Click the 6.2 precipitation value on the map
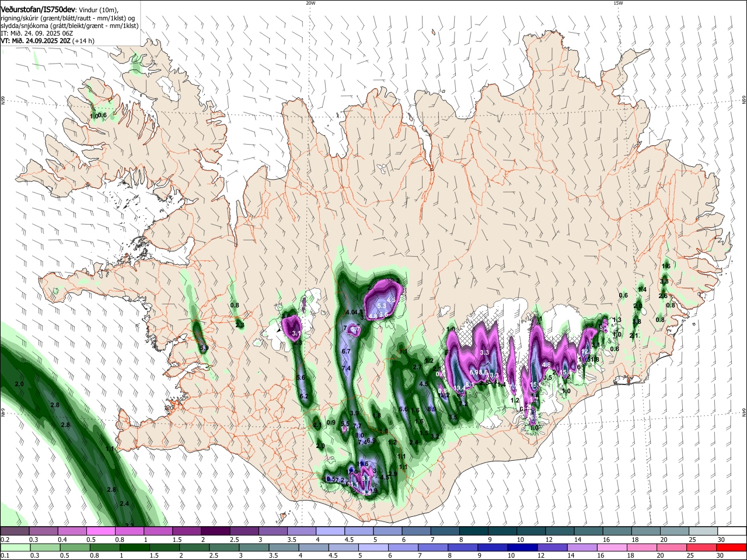 tap(304, 396)
